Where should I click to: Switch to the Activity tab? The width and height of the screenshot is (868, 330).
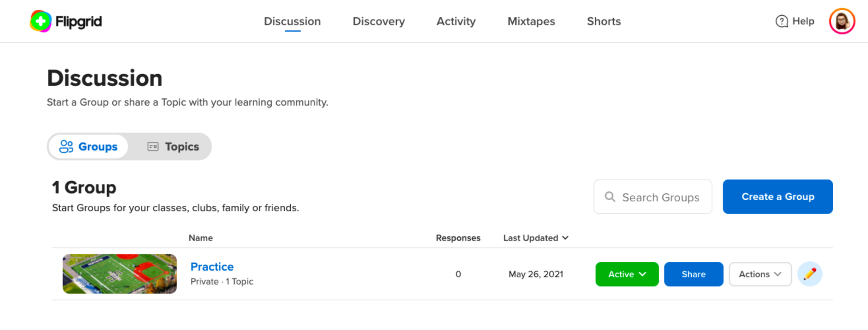click(x=456, y=21)
